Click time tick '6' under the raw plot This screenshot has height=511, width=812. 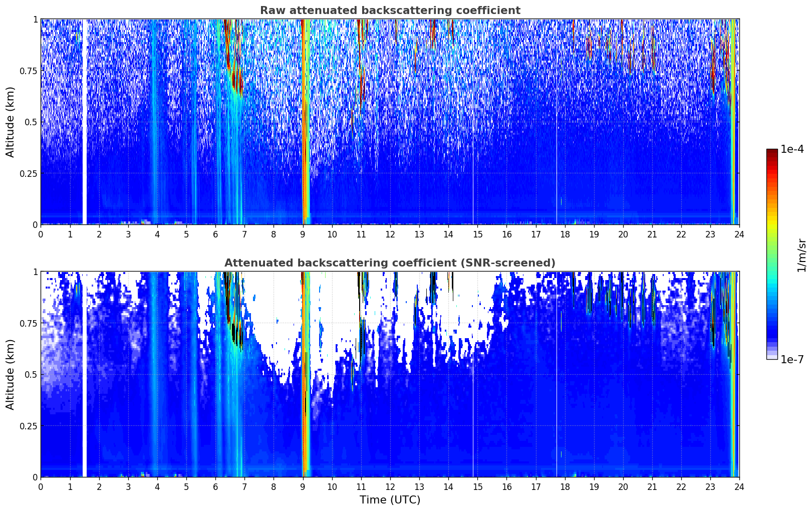pos(215,234)
